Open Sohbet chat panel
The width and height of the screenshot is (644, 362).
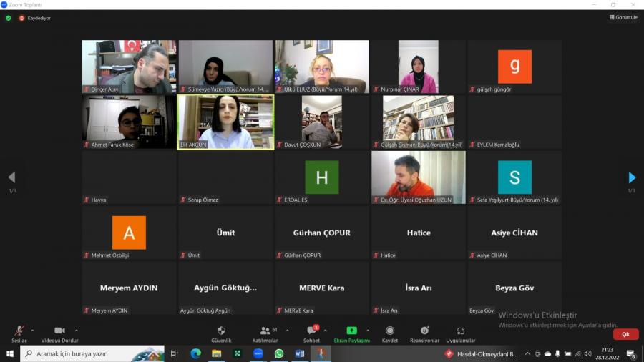[x=312, y=334]
